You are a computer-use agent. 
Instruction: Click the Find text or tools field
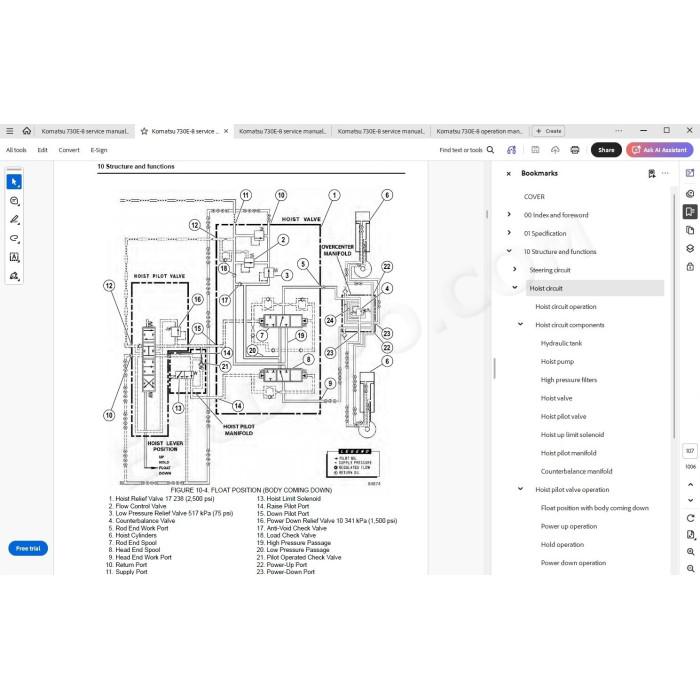461,150
